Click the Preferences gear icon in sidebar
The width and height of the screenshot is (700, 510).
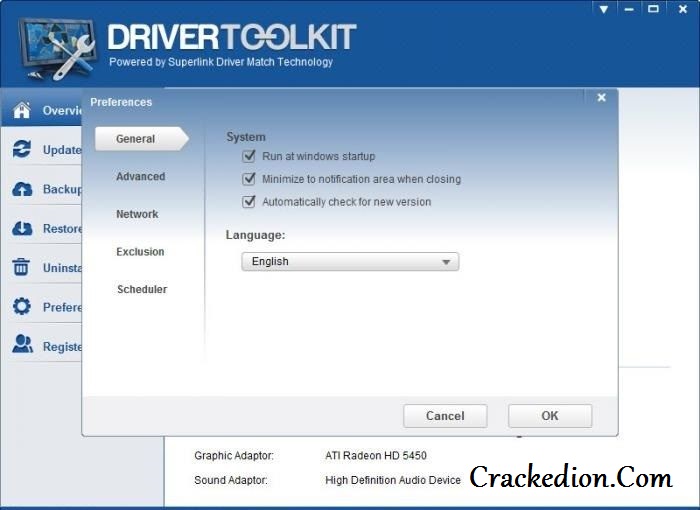[x=21, y=306]
